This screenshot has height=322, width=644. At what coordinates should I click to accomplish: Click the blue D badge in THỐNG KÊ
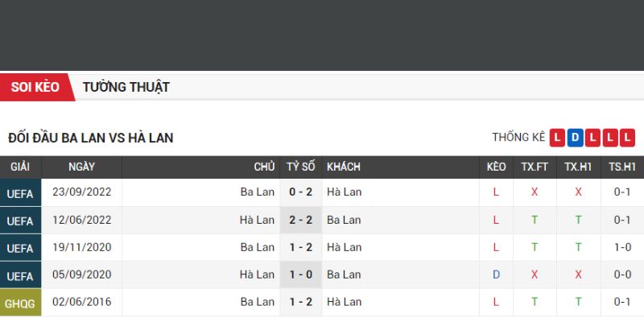pos(575,138)
